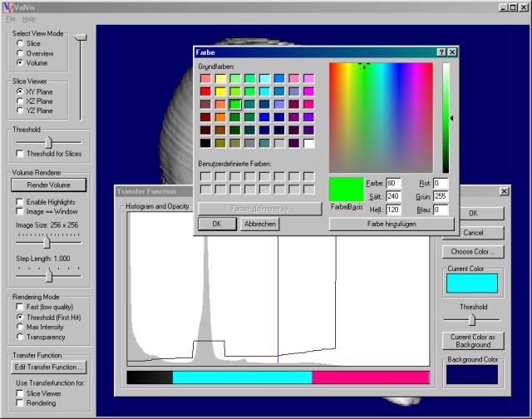Viewport: 532px width, 419px height.
Task: Choose the YZ Plane slice viewer option
Action: 21,111
